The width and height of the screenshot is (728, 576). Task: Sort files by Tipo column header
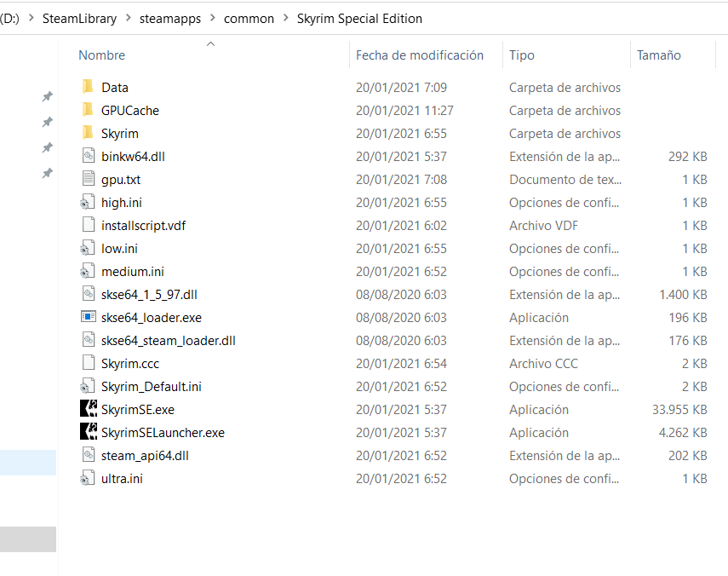522,55
